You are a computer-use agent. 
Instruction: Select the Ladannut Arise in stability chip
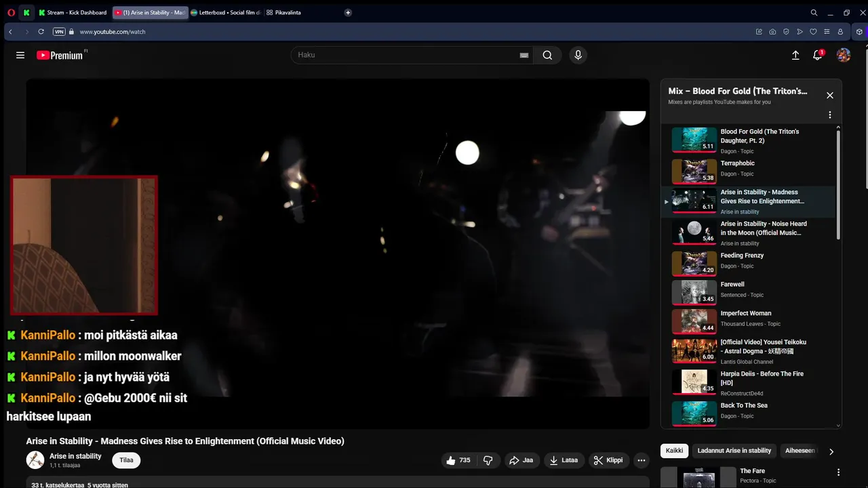pos(734,451)
